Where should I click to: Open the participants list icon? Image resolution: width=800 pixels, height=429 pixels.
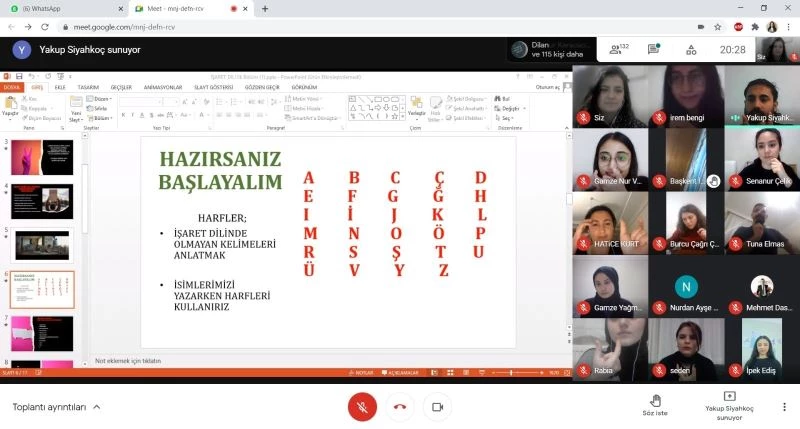coord(616,49)
